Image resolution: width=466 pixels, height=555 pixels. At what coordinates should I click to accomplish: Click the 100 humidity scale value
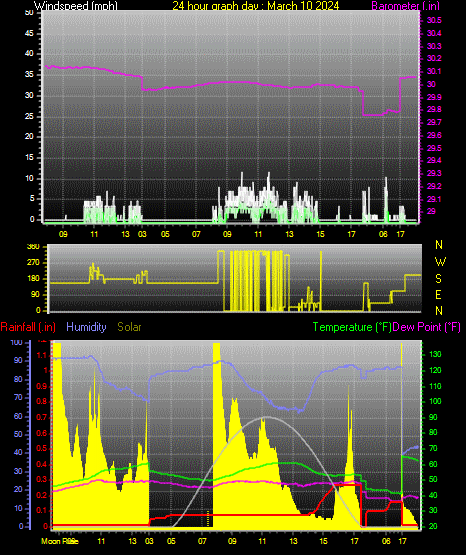(x=17, y=343)
